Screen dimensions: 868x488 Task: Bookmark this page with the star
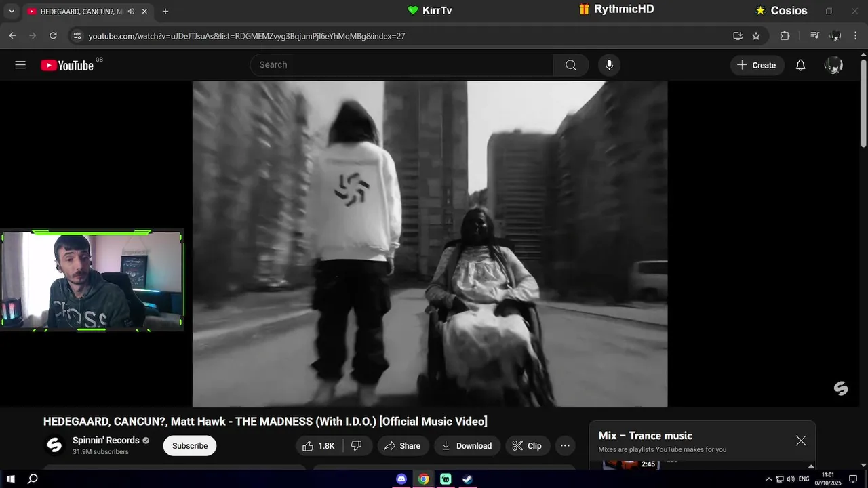pos(756,36)
